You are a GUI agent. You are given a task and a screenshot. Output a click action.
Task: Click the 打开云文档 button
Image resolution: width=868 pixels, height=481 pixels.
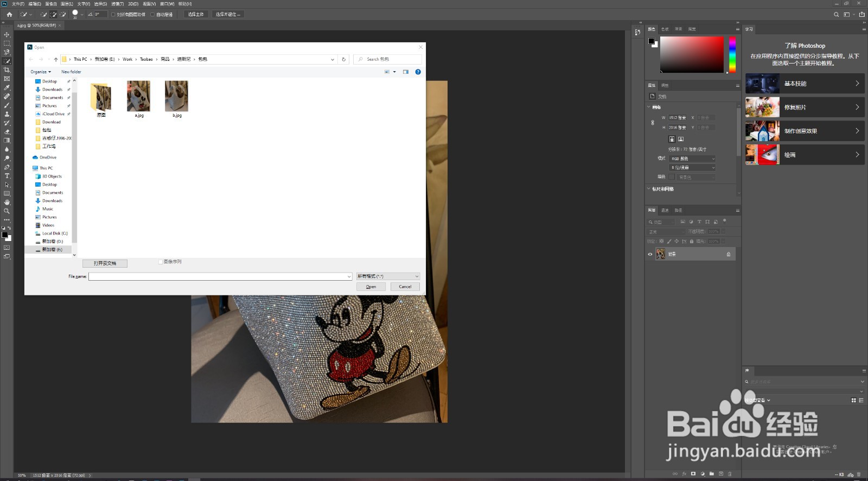tap(105, 263)
